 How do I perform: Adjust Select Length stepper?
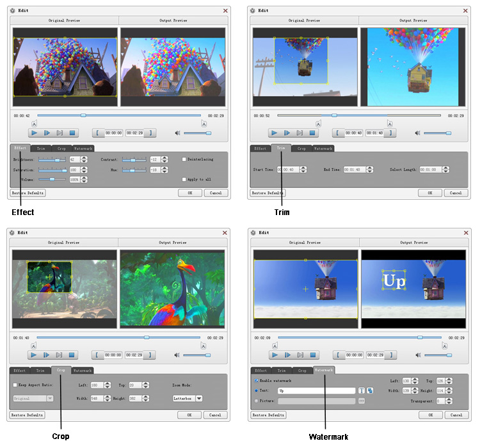(445, 170)
